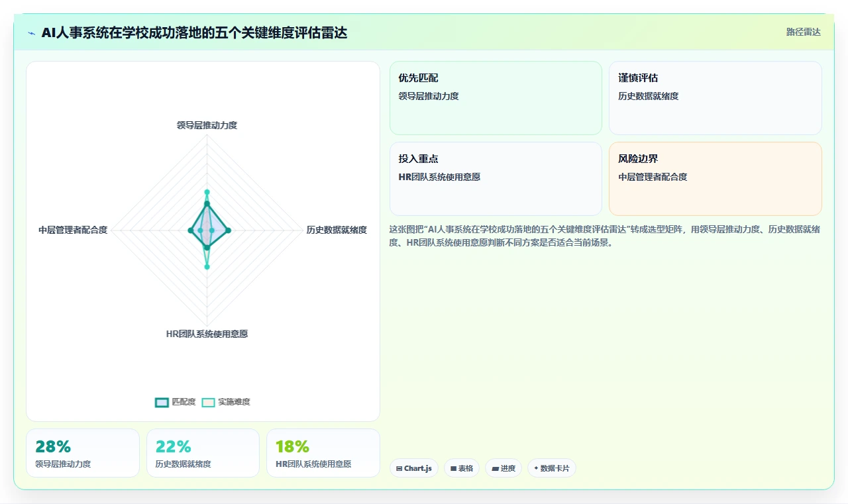Click the lightning icon beside the title
Viewport: 848px width, 504px height.
32,33
